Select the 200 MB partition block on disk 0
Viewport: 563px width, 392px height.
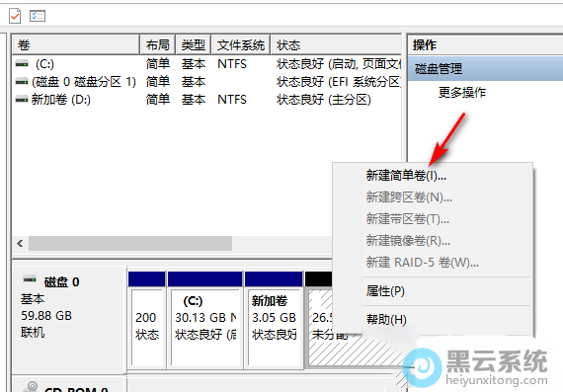(146, 320)
